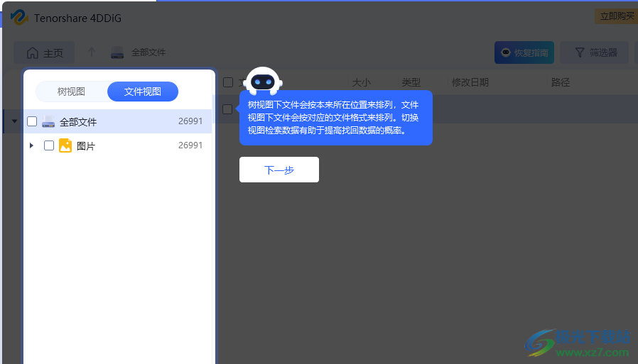Click the robot guide mascot icon

(x=263, y=82)
